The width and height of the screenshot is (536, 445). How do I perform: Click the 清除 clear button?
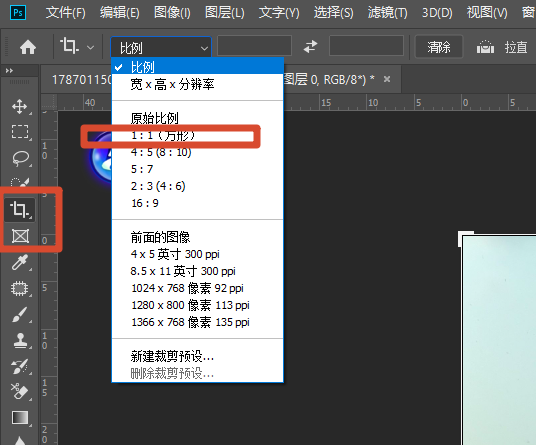pyautogui.click(x=439, y=47)
